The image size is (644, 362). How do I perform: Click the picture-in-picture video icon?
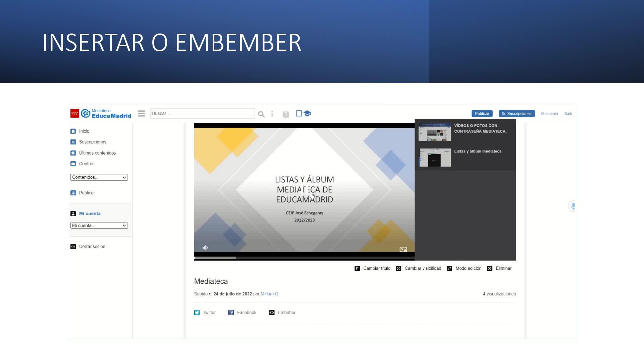pos(403,249)
